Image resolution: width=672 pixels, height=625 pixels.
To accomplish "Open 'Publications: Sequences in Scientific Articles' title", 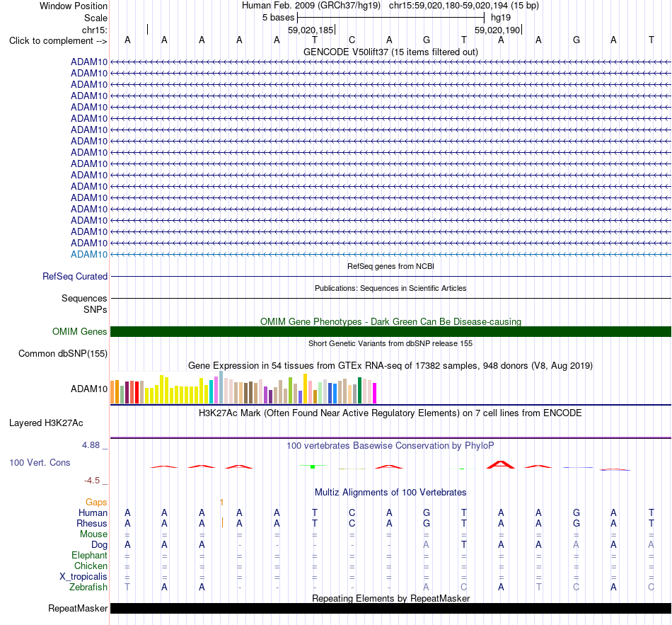I will [390, 288].
